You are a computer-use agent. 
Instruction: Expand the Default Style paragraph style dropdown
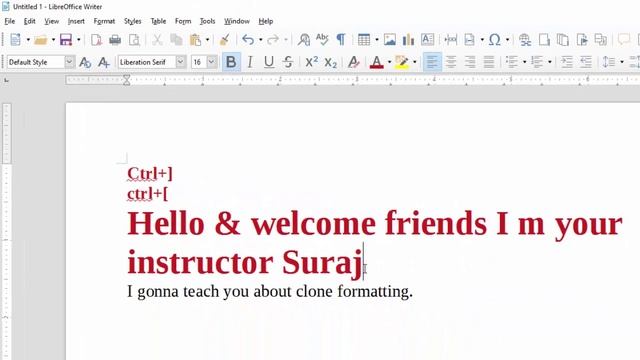coord(69,62)
